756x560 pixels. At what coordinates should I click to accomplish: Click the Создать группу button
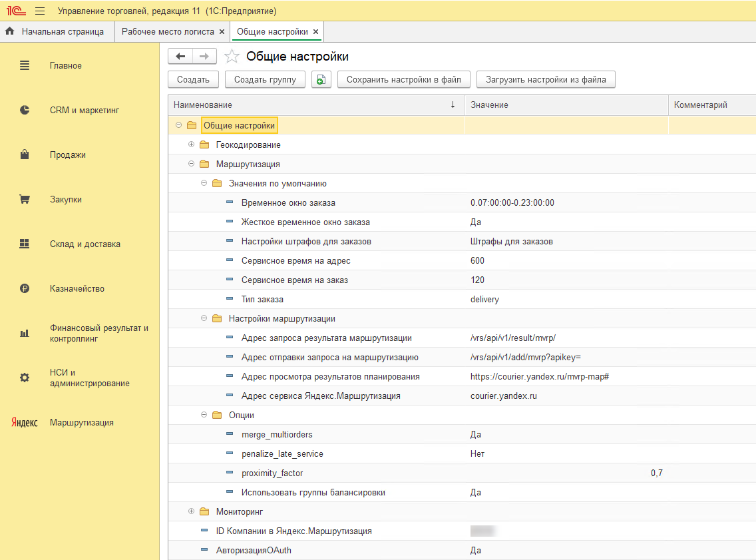(x=265, y=80)
